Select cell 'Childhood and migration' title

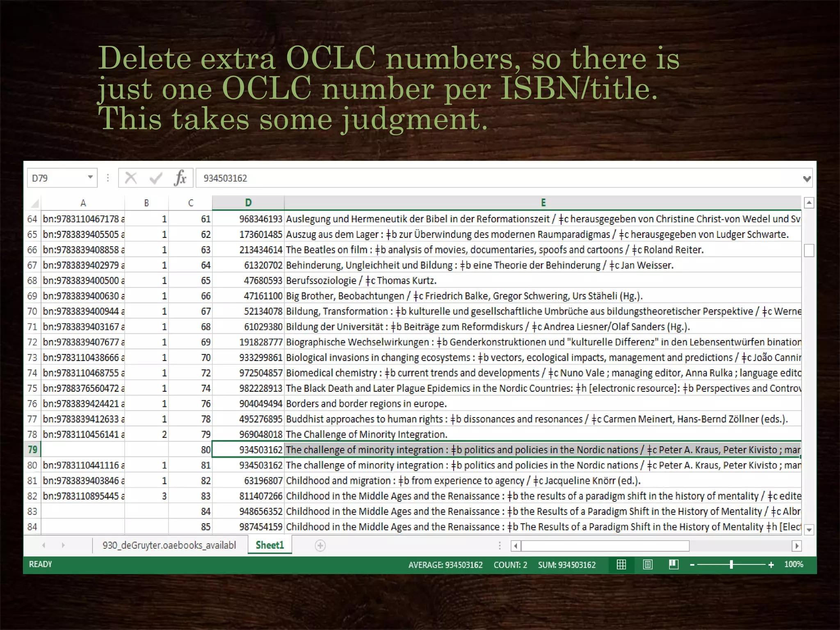[543, 481]
